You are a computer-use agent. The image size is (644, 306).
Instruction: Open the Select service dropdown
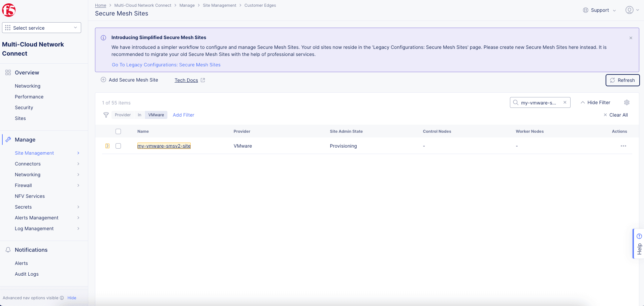tap(41, 28)
